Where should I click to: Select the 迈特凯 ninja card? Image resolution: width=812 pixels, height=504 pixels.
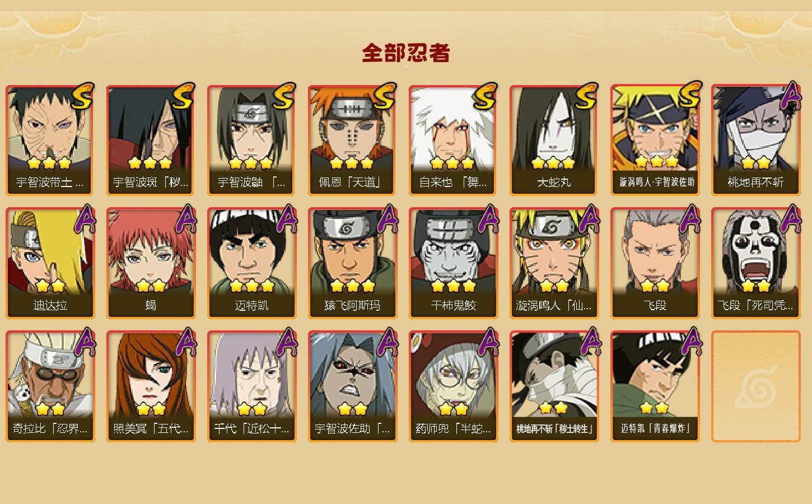[x=251, y=263]
